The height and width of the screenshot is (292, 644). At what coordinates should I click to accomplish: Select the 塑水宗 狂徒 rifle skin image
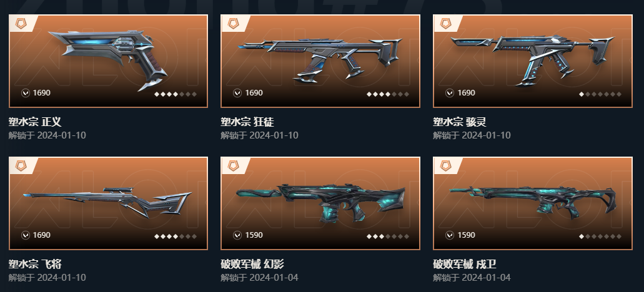point(320,61)
